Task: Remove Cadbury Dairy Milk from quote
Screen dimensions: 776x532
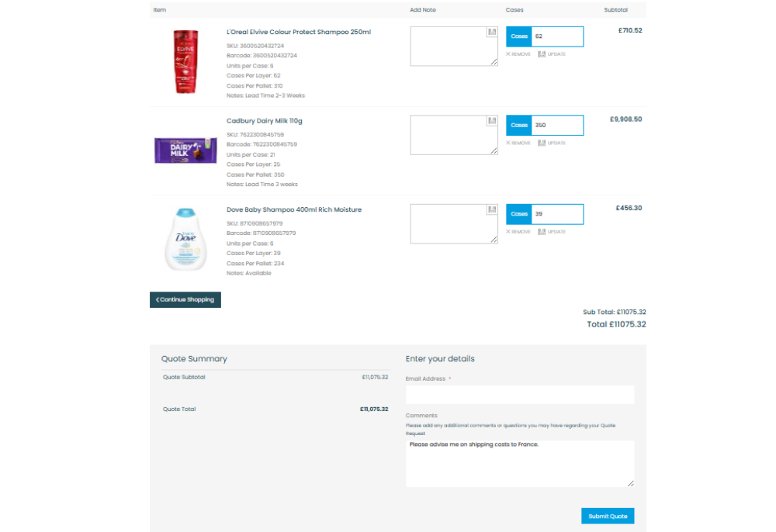Action: 518,143
